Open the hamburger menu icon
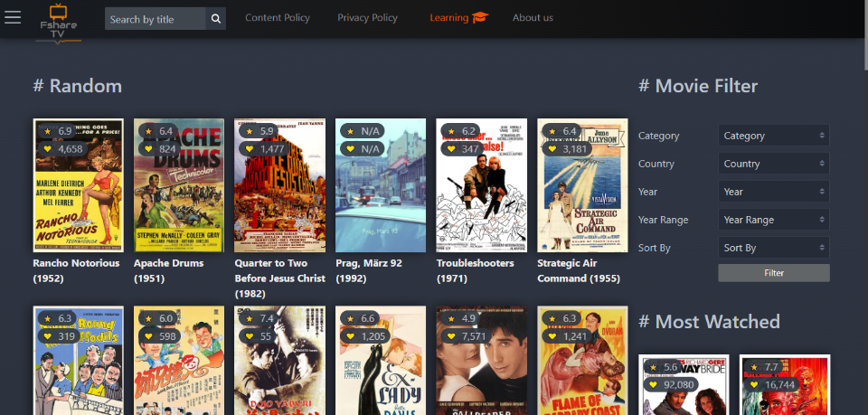The width and height of the screenshot is (868, 415). click(x=12, y=17)
